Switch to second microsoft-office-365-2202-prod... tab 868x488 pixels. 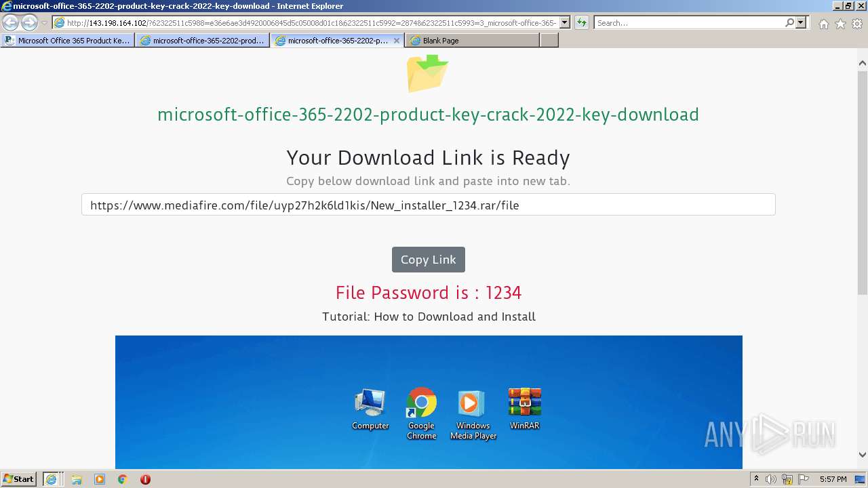(x=202, y=41)
